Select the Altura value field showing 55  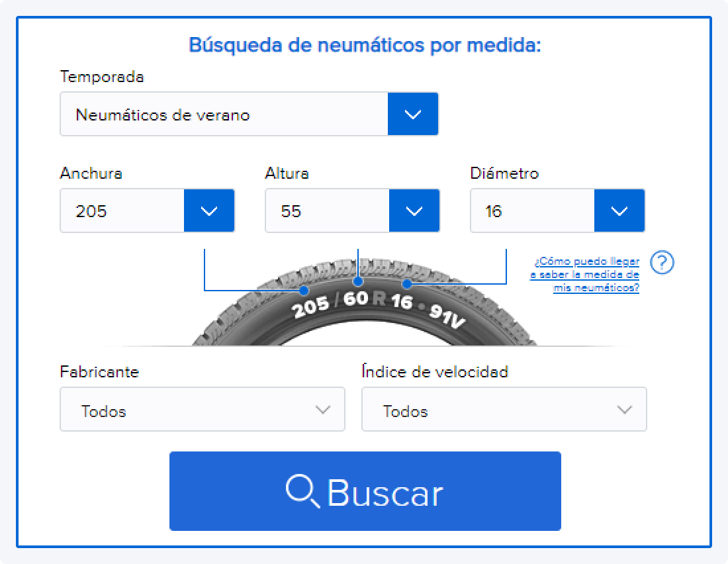(327, 211)
